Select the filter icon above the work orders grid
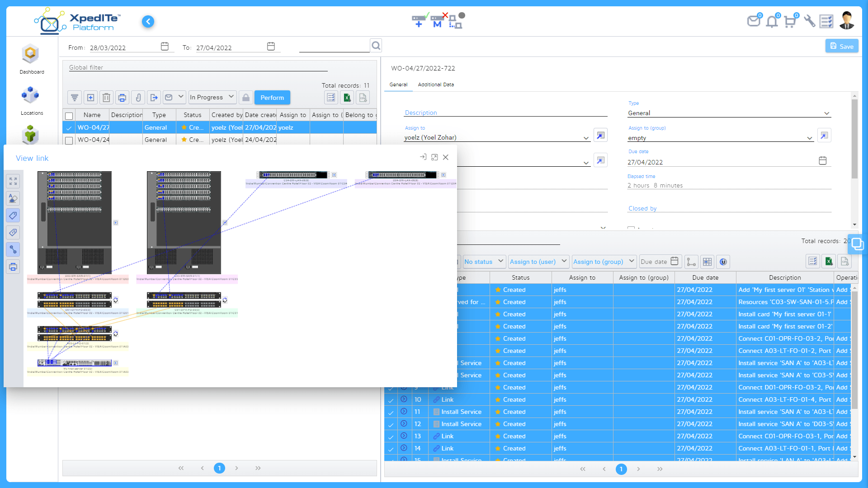Image resolution: width=868 pixels, height=488 pixels. [x=75, y=97]
